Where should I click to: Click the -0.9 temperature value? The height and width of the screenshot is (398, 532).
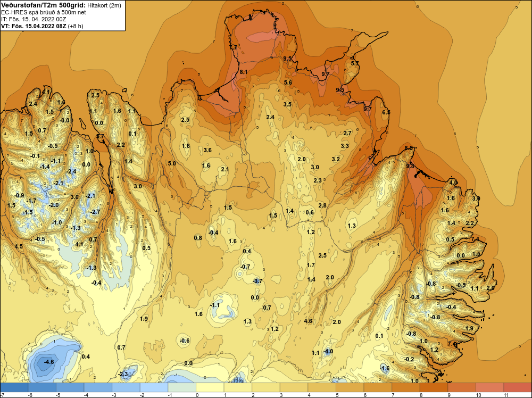(19, 195)
